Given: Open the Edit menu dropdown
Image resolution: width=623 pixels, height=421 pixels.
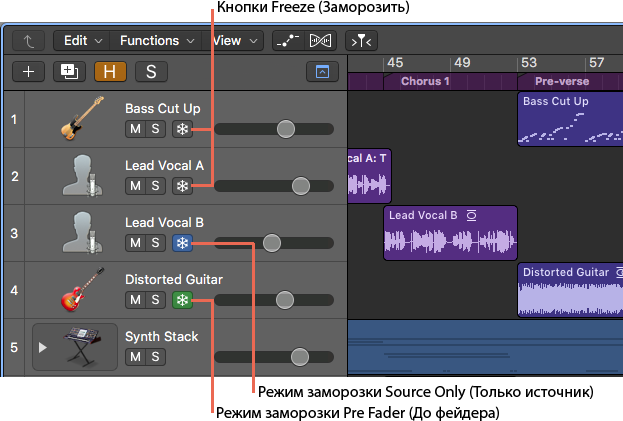Looking at the screenshot, I should [x=82, y=41].
